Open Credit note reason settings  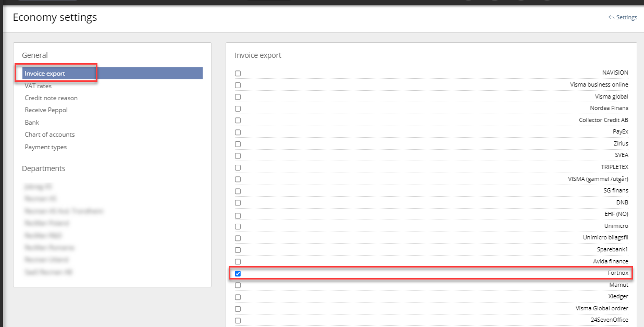point(51,98)
